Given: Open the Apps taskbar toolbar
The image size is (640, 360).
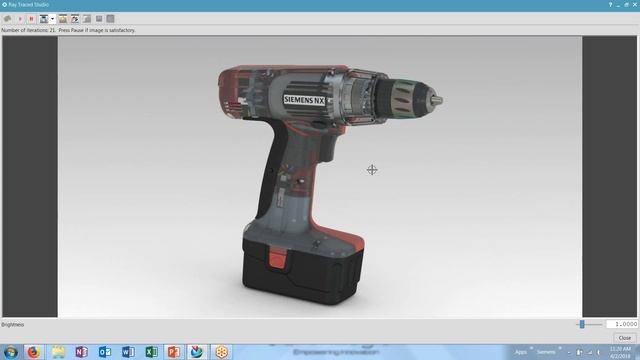Looking at the screenshot, I should tap(520, 352).
